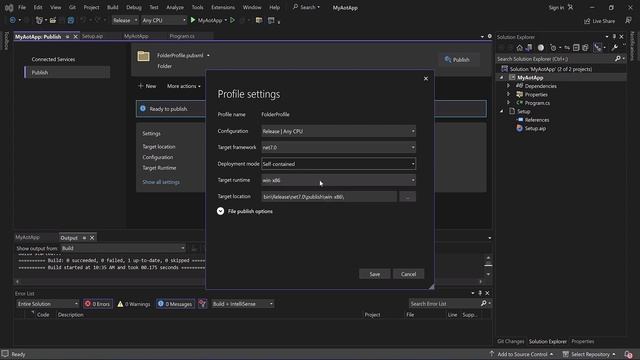
Task: Click the notifications icon in status bar
Action: (628, 355)
